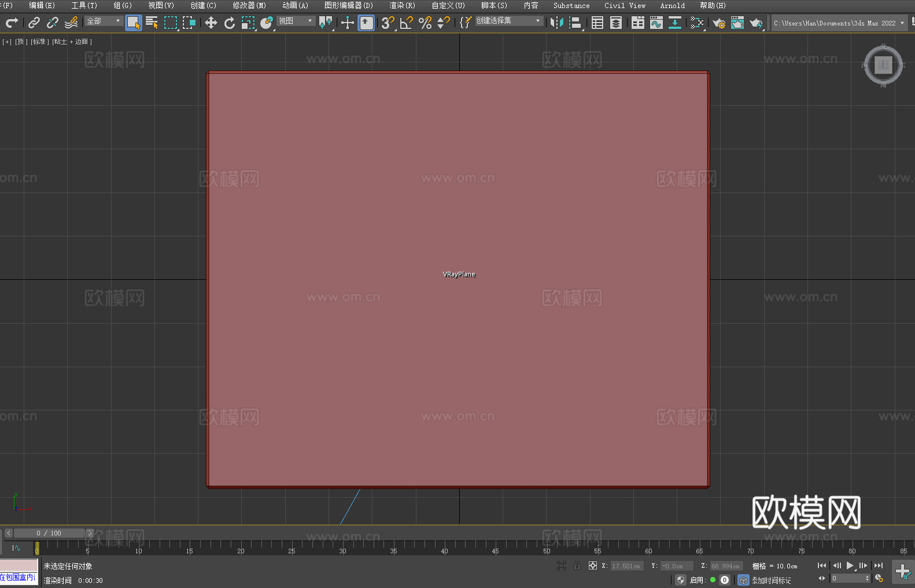Open Select by Name list

tap(152, 23)
